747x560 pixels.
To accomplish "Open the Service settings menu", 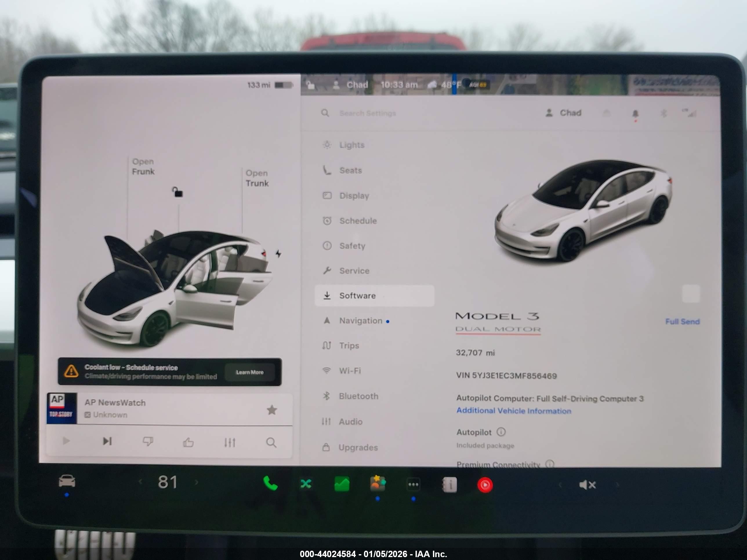I will [354, 271].
